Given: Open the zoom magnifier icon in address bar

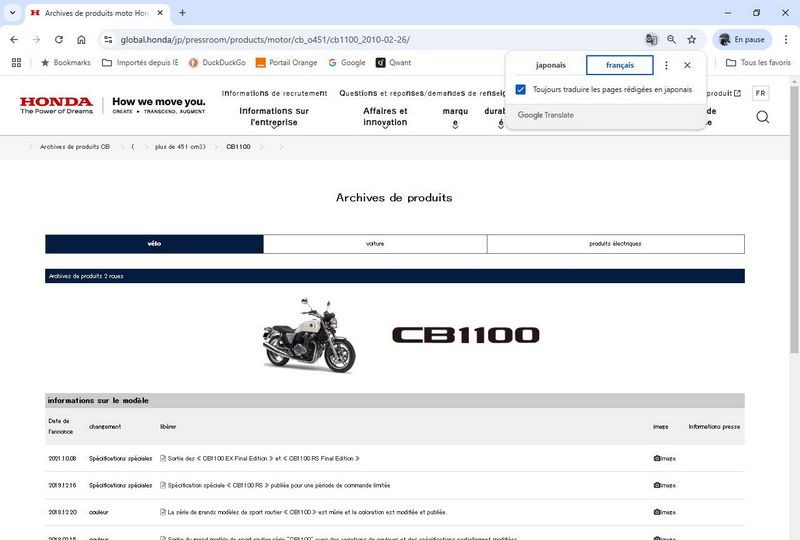Looking at the screenshot, I should point(671,39).
